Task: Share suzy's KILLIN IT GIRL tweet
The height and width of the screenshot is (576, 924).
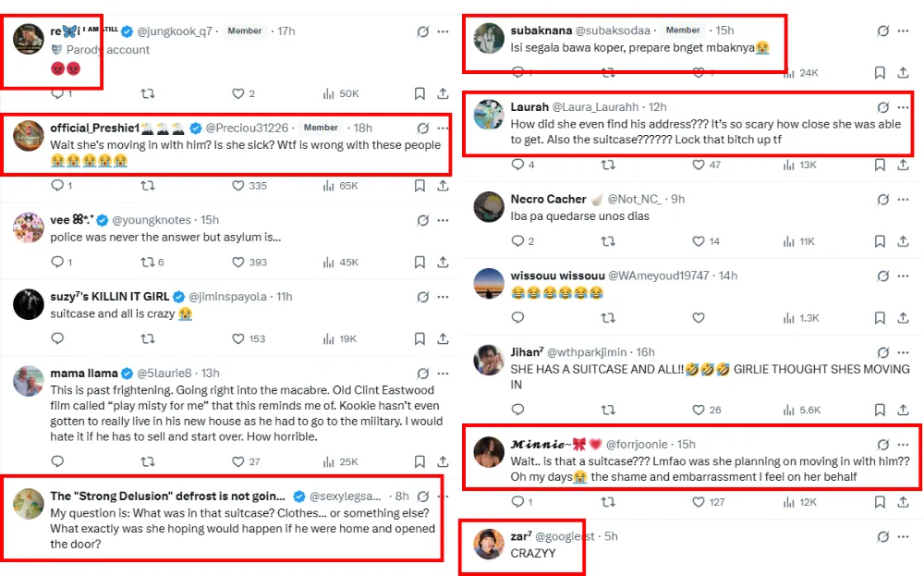Action: pyautogui.click(x=443, y=339)
